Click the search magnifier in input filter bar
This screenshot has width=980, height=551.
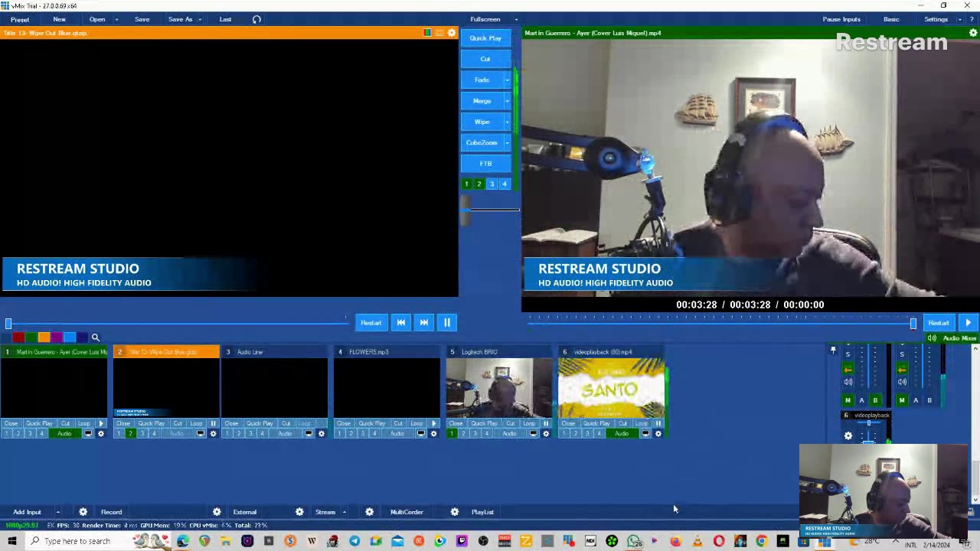point(96,337)
